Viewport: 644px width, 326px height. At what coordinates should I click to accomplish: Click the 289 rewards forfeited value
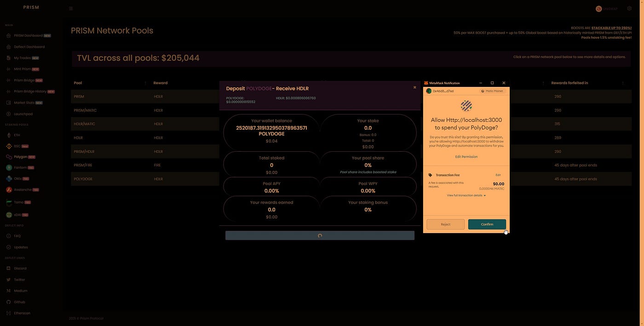point(558,137)
